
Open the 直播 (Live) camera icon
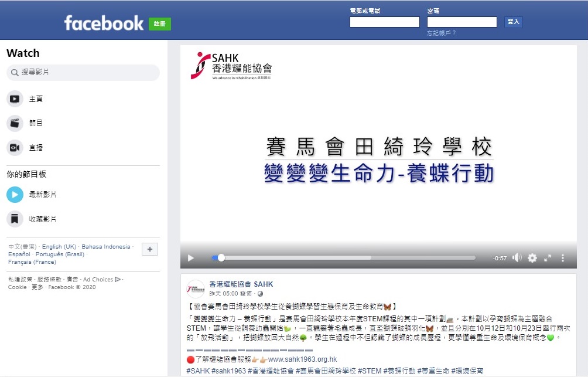pos(15,148)
